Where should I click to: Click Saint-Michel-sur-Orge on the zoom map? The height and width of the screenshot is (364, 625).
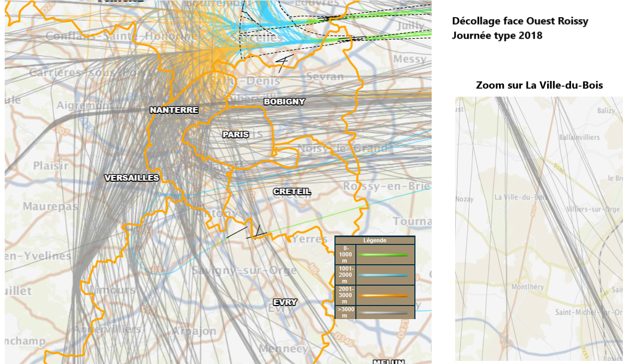(589, 312)
